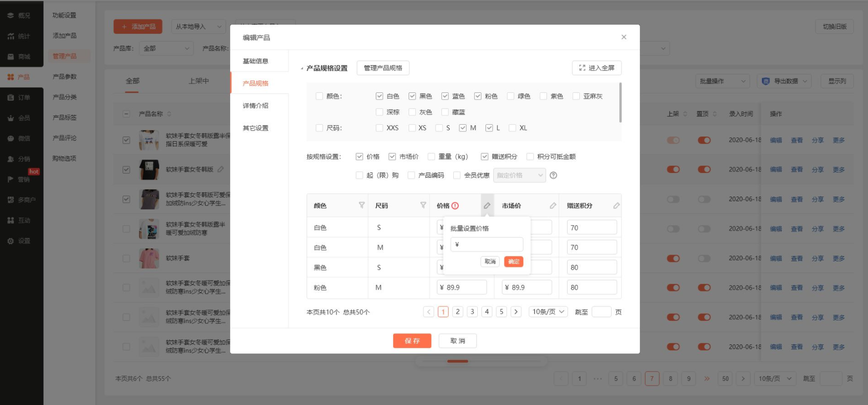Switch to the 其它设置 tab
Viewport: 868px width, 405px height.
[259, 128]
